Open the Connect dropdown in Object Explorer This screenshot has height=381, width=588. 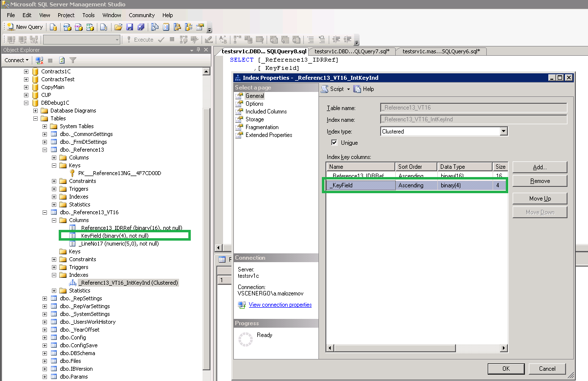coord(17,60)
